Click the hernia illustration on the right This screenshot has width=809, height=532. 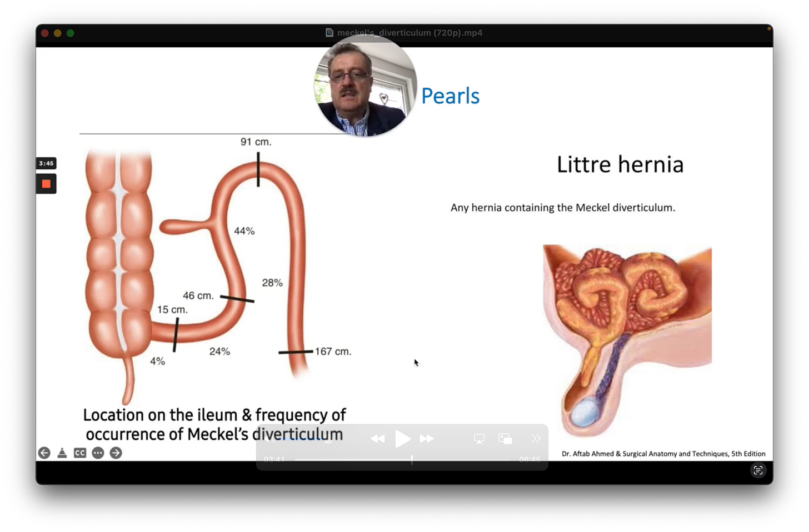(627, 340)
